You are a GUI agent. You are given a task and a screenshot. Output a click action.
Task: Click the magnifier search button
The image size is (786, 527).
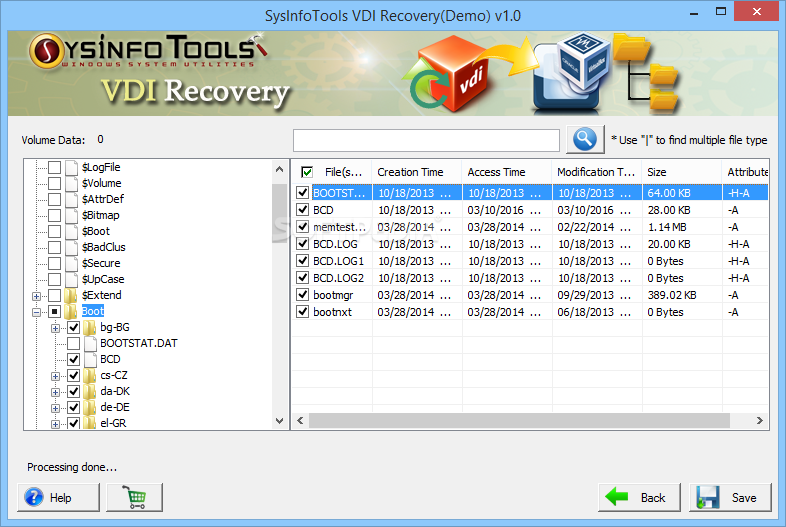tap(585, 139)
